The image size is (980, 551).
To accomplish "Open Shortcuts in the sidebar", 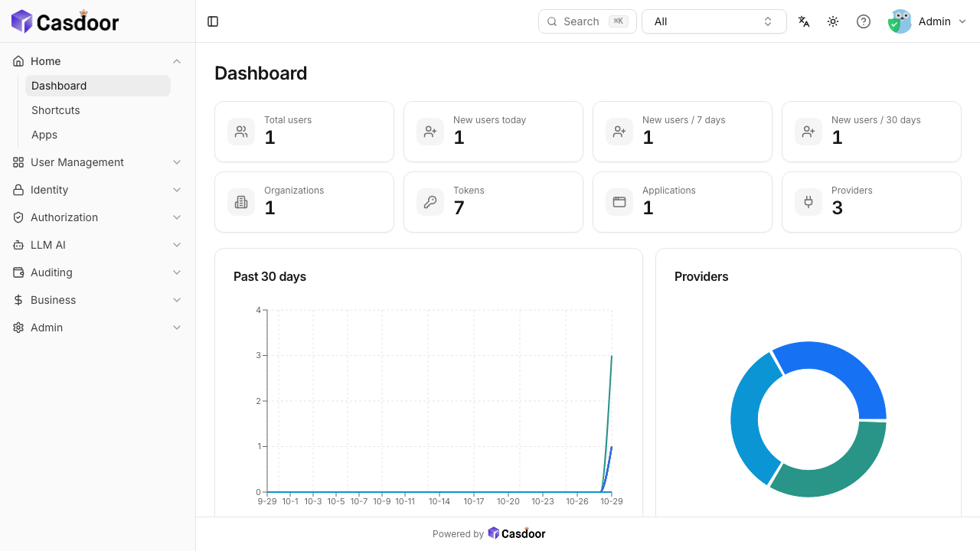I will click(x=98, y=110).
